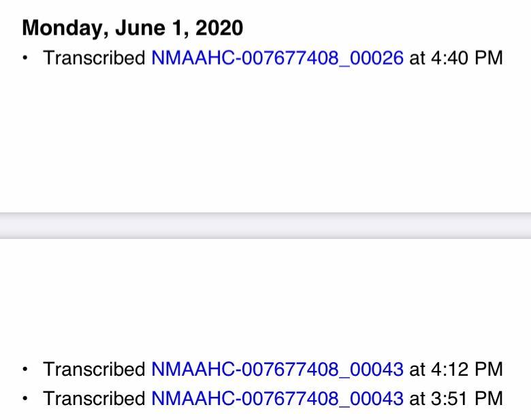Click the gray horizontal divider bar

coord(265,225)
